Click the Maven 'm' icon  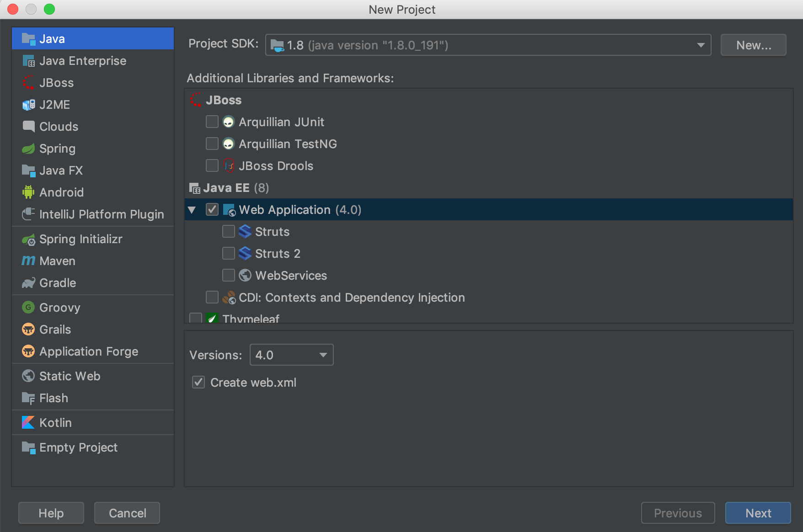point(28,261)
